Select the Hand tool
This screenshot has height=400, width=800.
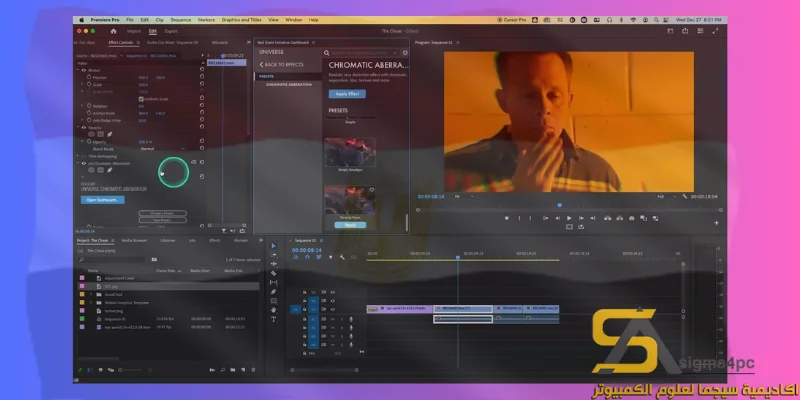pos(273,310)
